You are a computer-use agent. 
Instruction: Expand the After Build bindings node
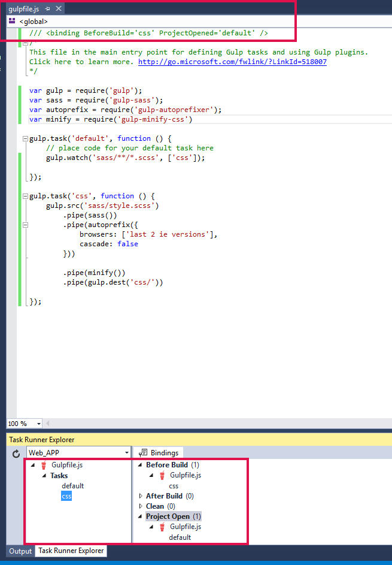[141, 496]
